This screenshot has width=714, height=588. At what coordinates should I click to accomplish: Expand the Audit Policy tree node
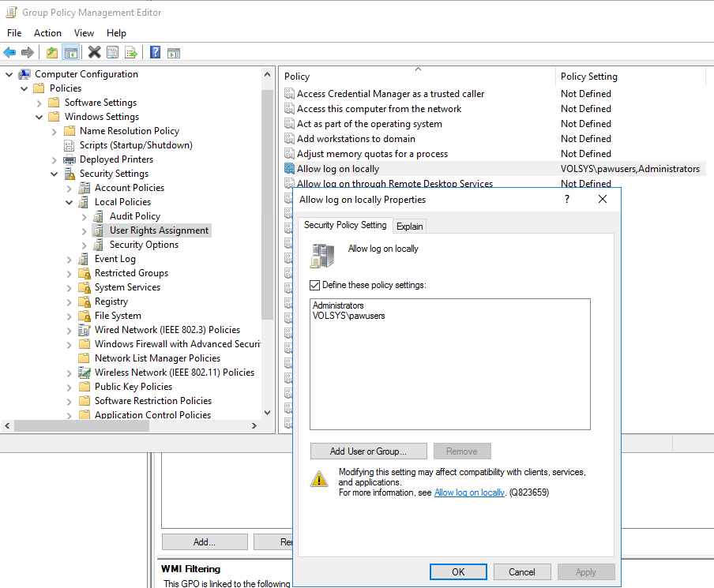coord(85,216)
